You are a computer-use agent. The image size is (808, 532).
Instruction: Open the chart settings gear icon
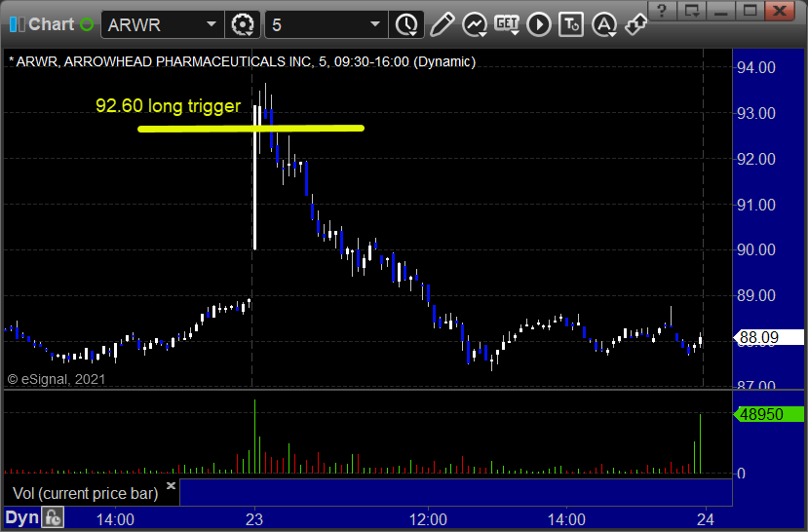pyautogui.click(x=243, y=24)
